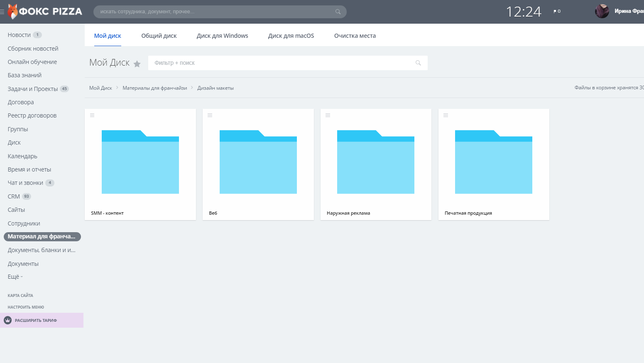Go to Материалы для франчайзи breadcrumb

coord(155,88)
